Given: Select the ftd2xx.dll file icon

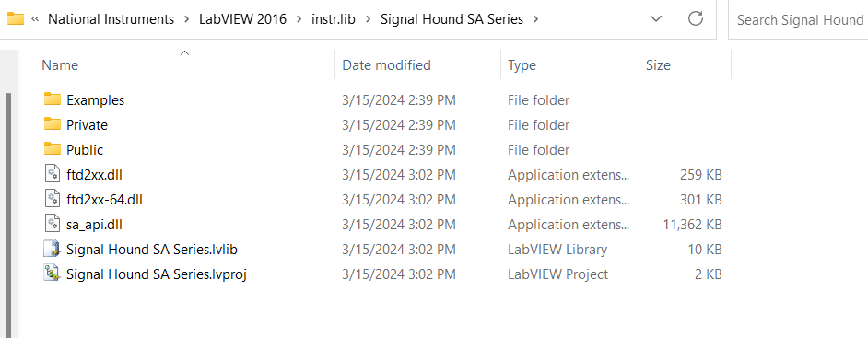Looking at the screenshot, I should tap(52, 174).
